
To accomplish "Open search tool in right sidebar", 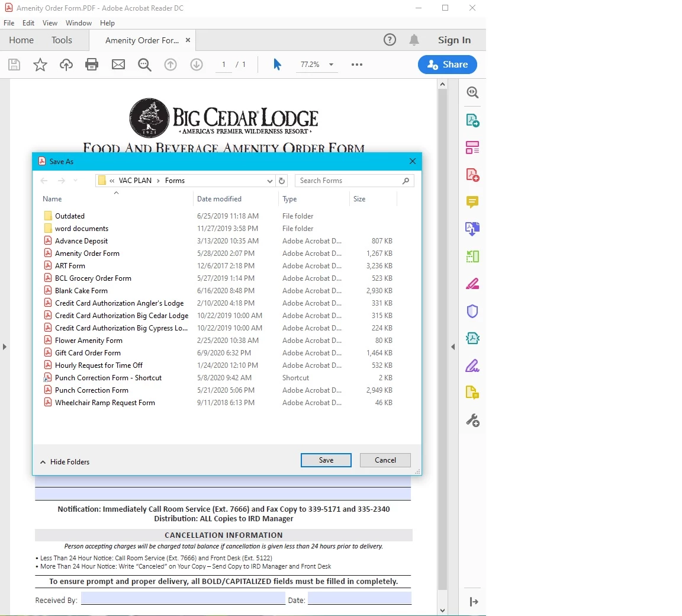I will (472, 92).
